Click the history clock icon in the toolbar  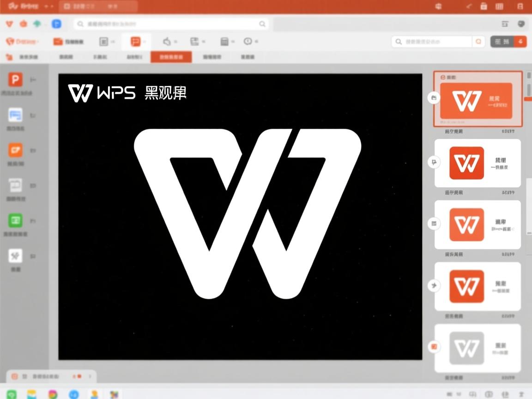(247, 41)
